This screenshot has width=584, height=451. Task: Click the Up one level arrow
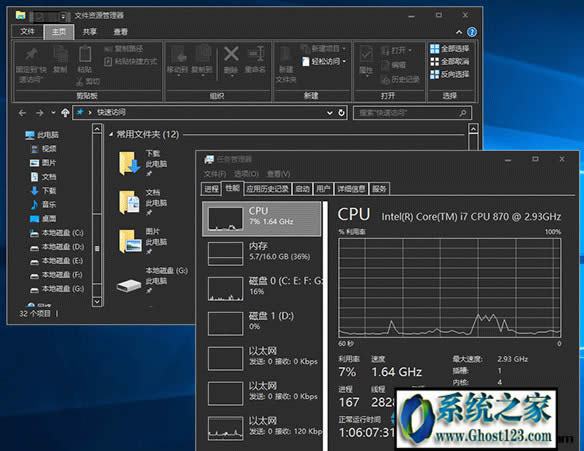[65, 112]
